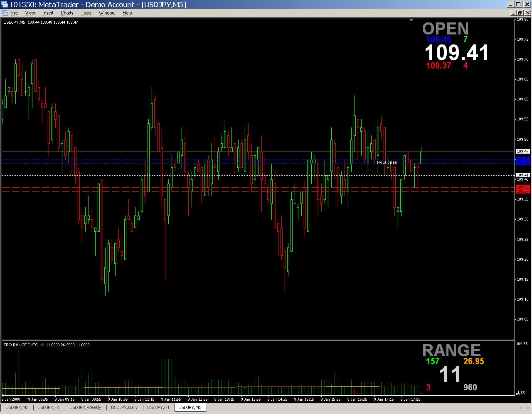
Task: Click the orange '26.95' value under RANGE
Action: tap(473, 361)
